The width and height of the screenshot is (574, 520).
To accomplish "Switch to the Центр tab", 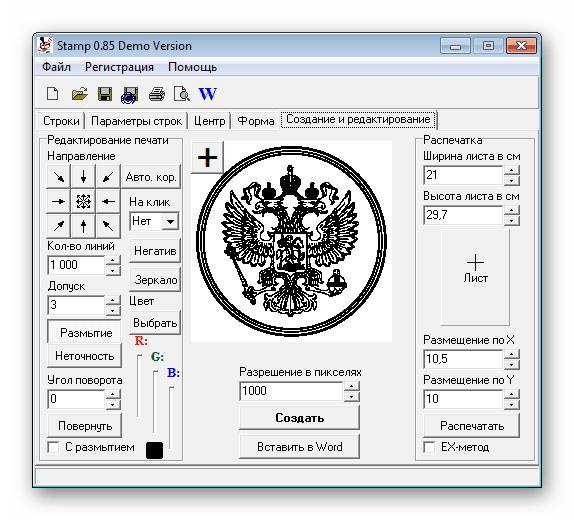I will [209, 121].
